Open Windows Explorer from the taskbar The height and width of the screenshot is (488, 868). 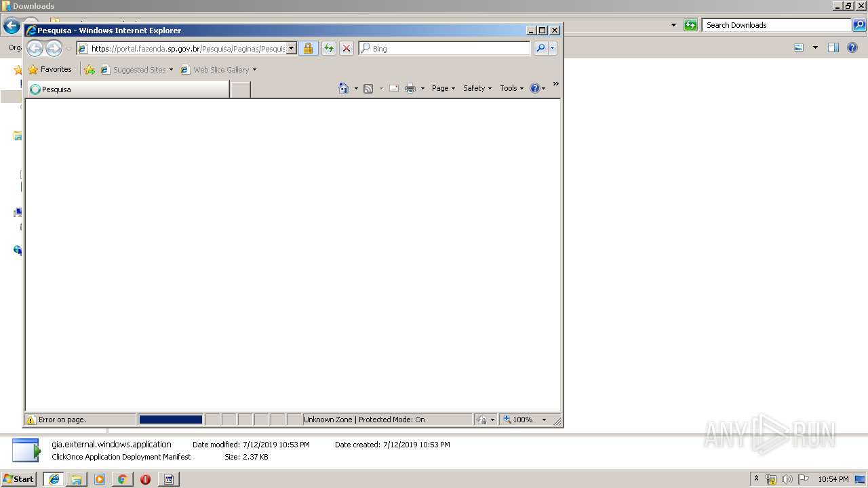point(77,479)
